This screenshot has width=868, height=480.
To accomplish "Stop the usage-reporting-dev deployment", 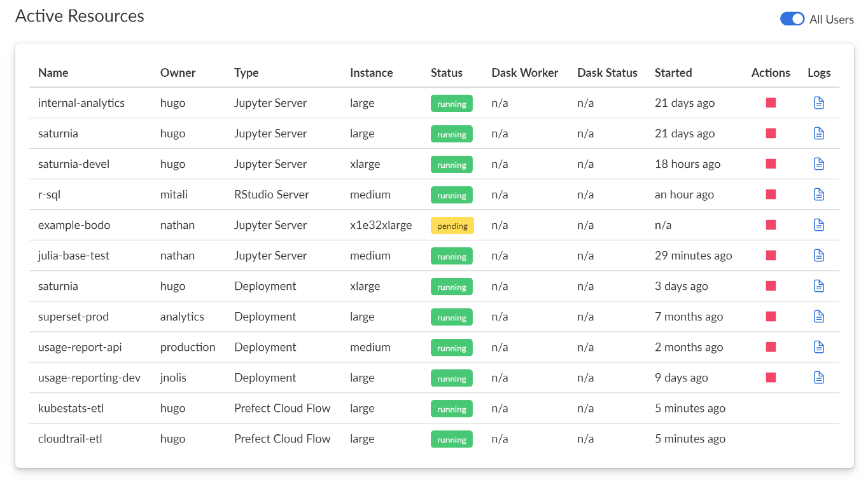I will 771,378.
